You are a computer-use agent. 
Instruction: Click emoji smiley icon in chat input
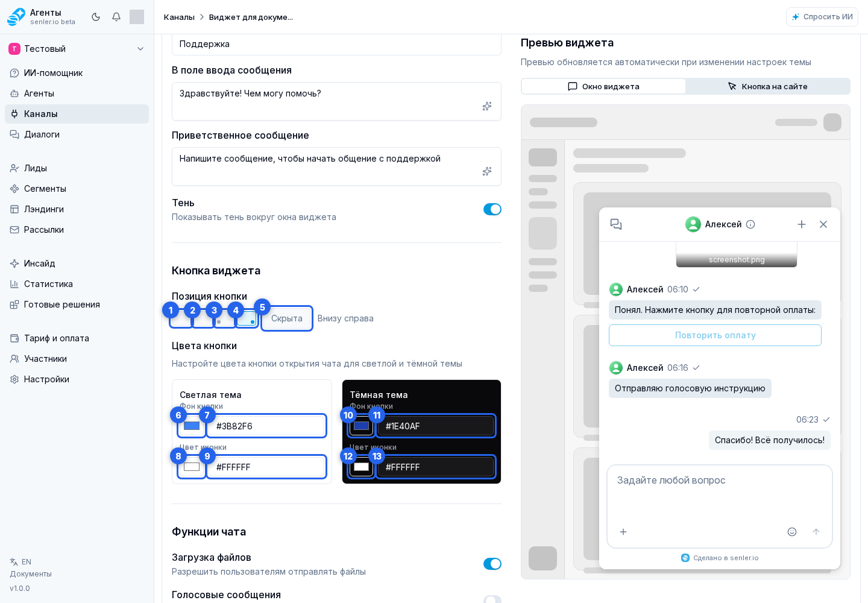792,532
